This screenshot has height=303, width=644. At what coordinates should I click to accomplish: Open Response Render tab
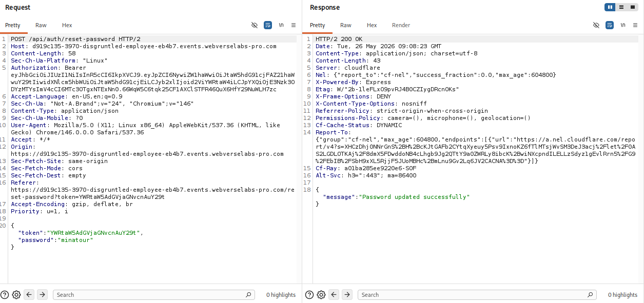pos(401,25)
